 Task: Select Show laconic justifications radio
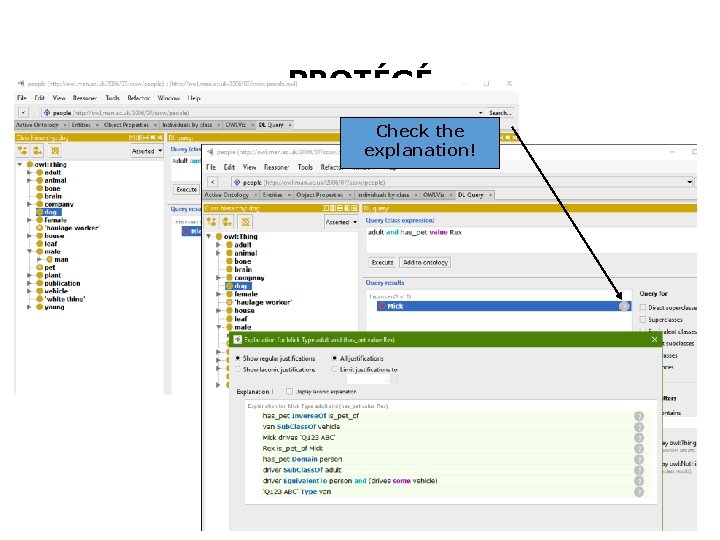238,370
